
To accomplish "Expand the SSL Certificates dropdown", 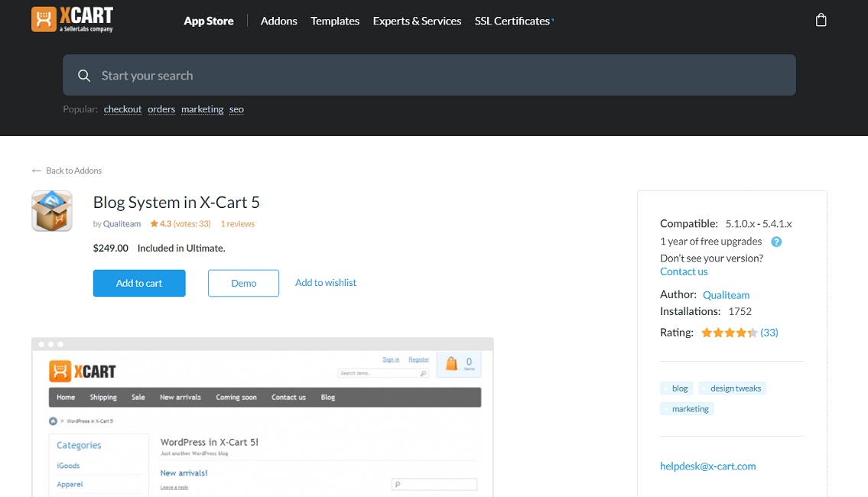I will (x=511, y=21).
